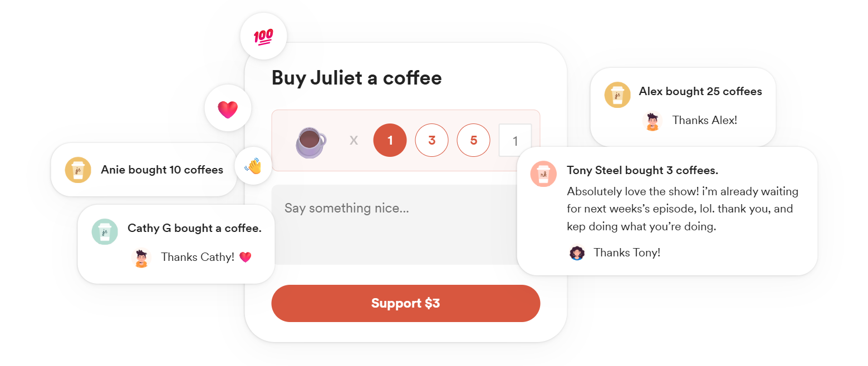Select the coffee cup image in the widget
The width and height of the screenshot is (868, 366).
tap(310, 140)
